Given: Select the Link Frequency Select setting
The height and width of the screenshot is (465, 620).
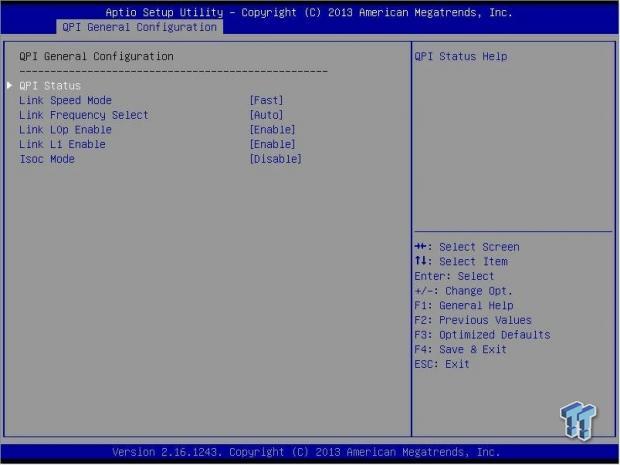Looking at the screenshot, I should coord(84,115).
